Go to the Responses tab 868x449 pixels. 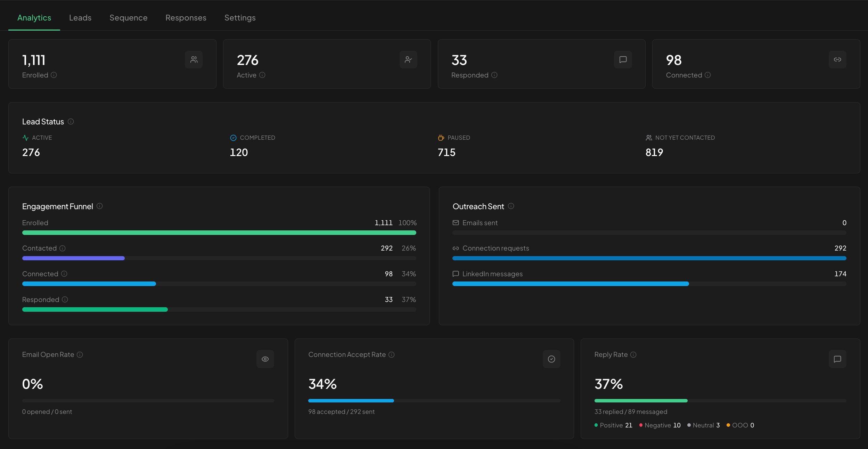(x=186, y=18)
